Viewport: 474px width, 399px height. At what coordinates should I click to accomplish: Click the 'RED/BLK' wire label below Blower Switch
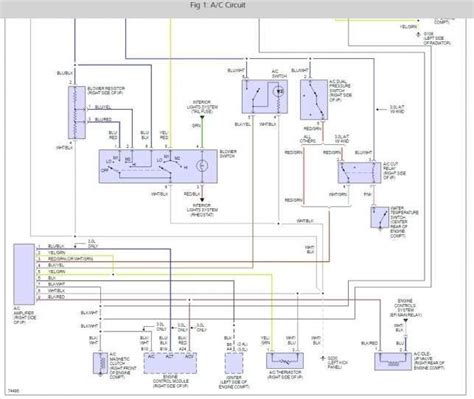click(x=192, y=194)
